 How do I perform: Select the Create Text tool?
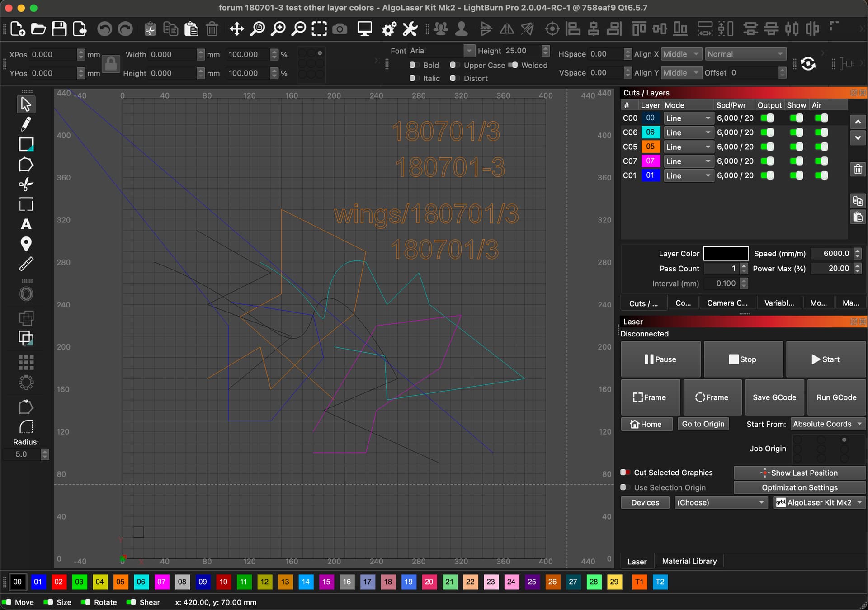click(26, 224)
